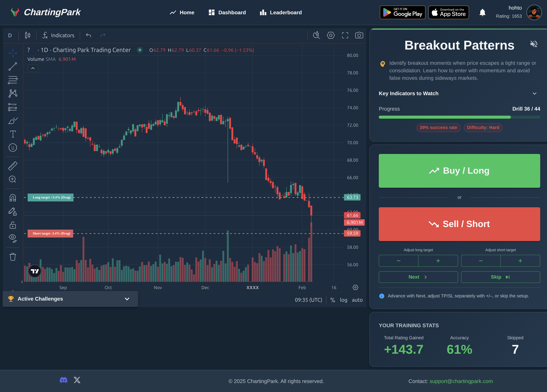The width and height of the screenshot is (547, 392).
Task: Collapse the Active Challenges panel
Action: click(127, 299)
